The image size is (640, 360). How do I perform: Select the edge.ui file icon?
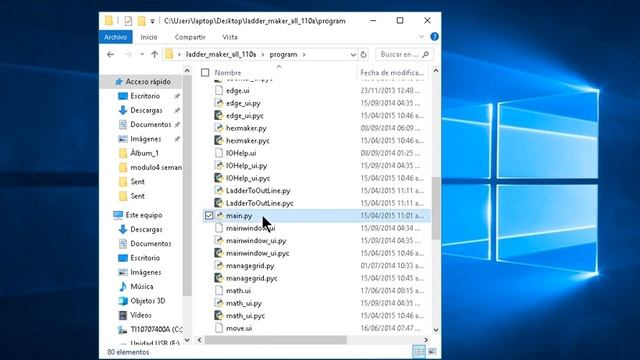[219, 90]
